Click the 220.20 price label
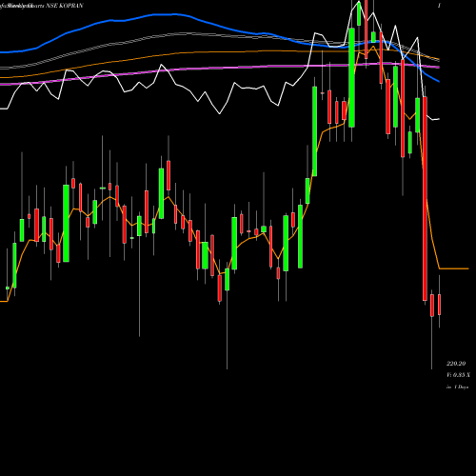The width and height of the screenshot is (476, 476). (x=456, y=364)
